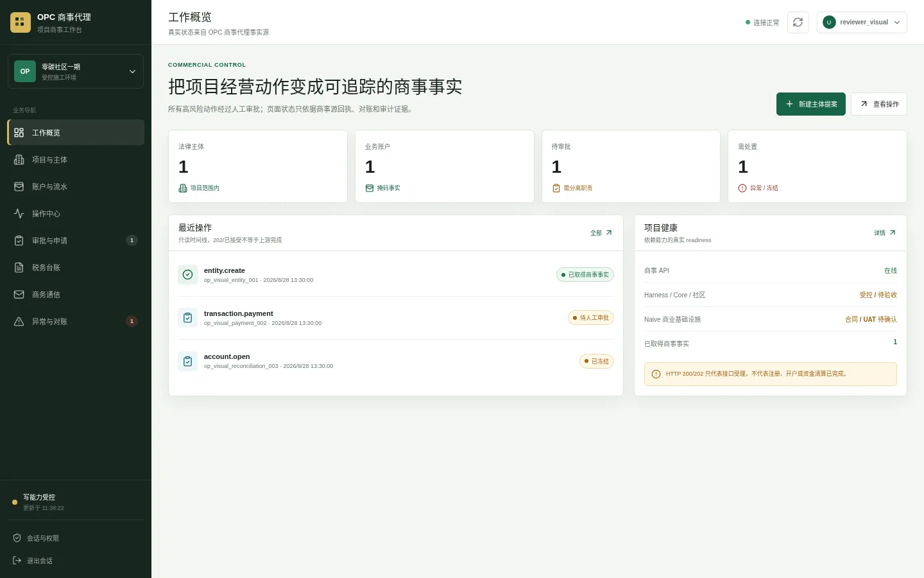Click the 法律主体 stat card
This screenshot has height=578, width=924.
click(258, 166)
